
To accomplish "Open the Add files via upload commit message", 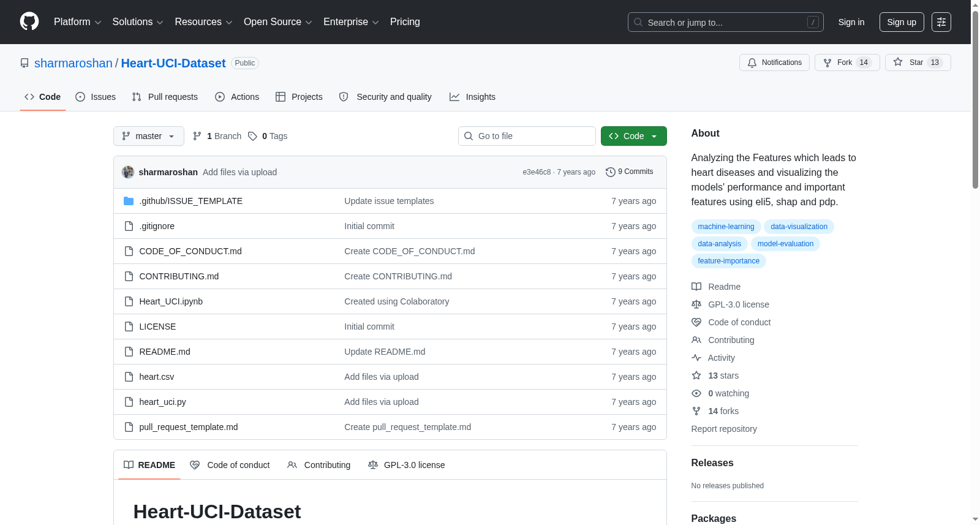I will tap(239, 172).
